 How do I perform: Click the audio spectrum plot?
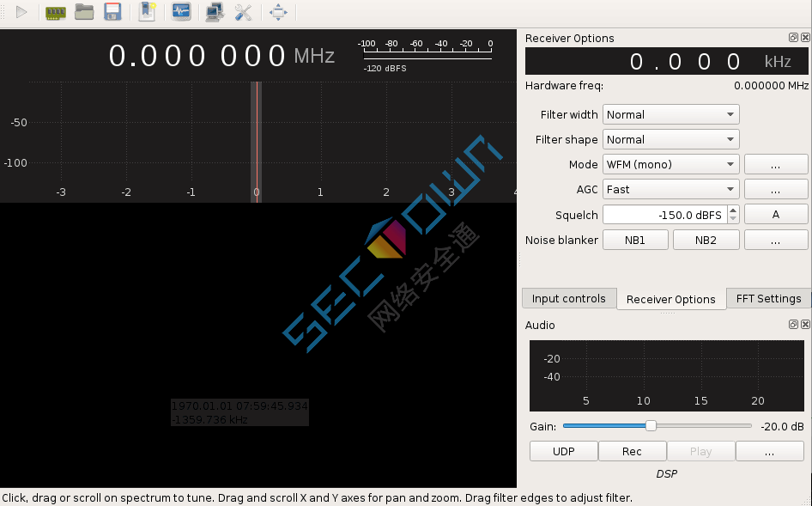pos(666,375)
